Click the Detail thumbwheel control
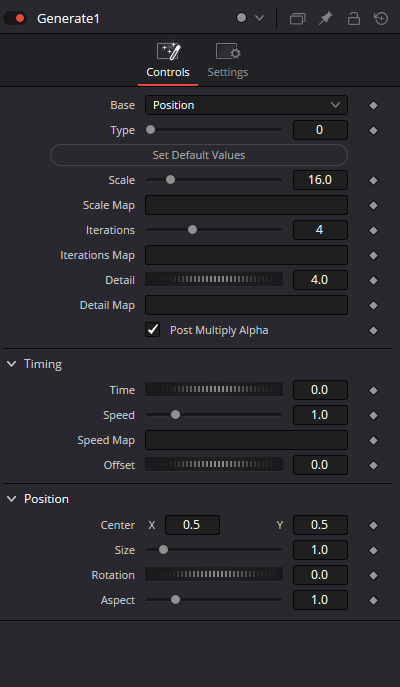Viewport: 400px width, 687px height. click(x=214, y=280)
